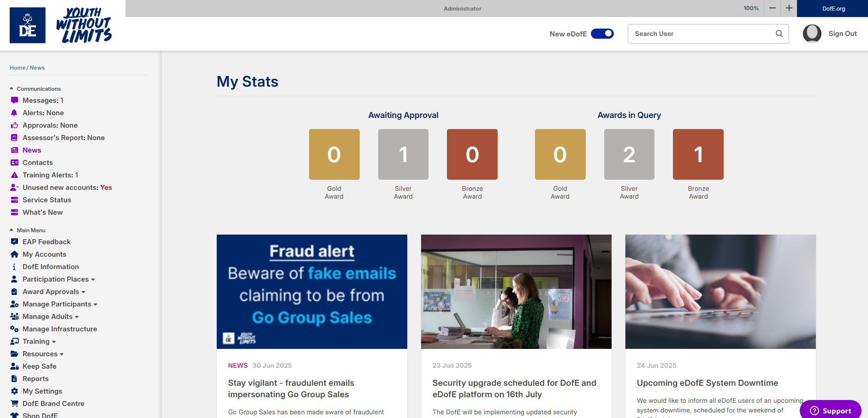This screenshot has width=868, height=418.
Task: Click the Training Alerts warning triangle icon
Action: [14, 175]
